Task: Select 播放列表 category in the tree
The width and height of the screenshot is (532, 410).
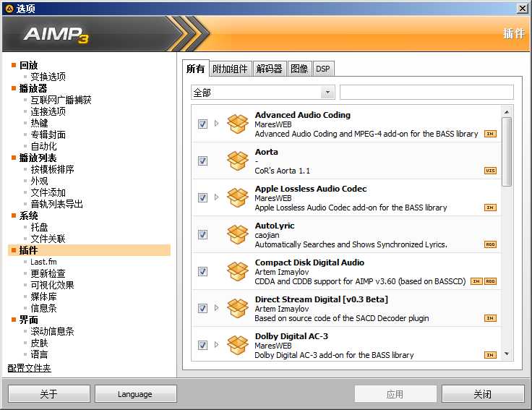Action: [x=38, y=158]
